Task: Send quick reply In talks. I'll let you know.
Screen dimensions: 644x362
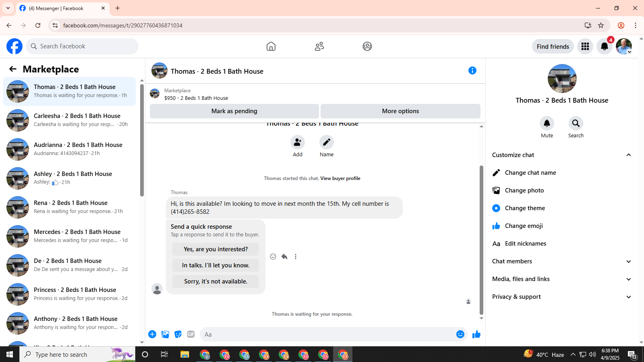Action: [215, 265]
